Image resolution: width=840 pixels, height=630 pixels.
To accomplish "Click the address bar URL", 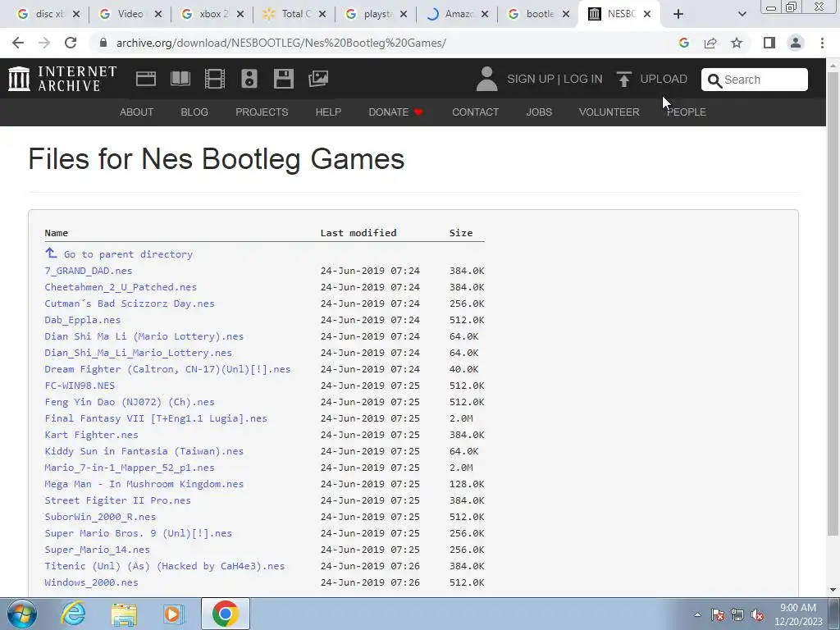I will tap(281, 43).
